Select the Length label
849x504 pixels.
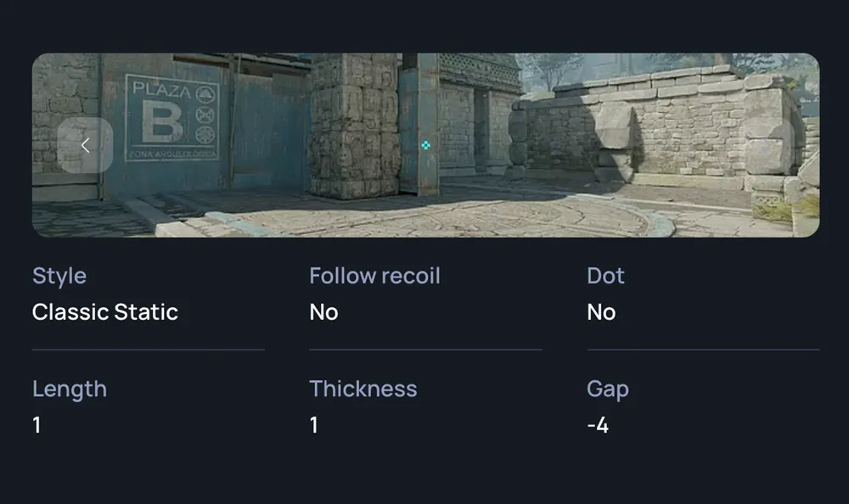point(70,389)
